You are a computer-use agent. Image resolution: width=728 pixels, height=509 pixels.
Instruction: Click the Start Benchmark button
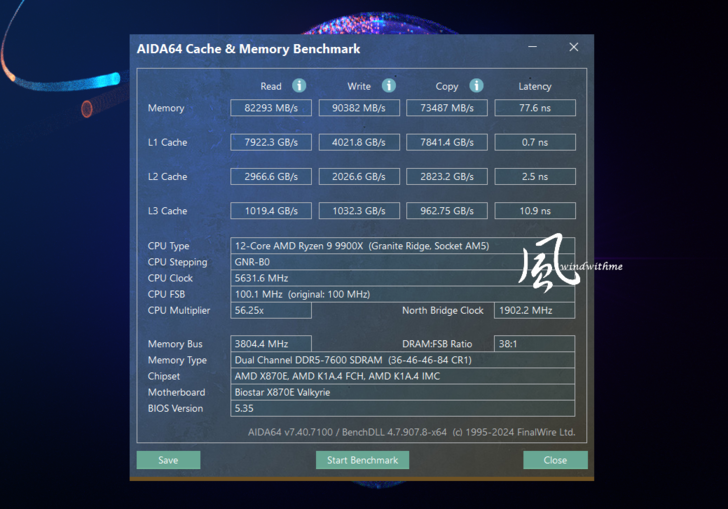(x=362, y=460)
